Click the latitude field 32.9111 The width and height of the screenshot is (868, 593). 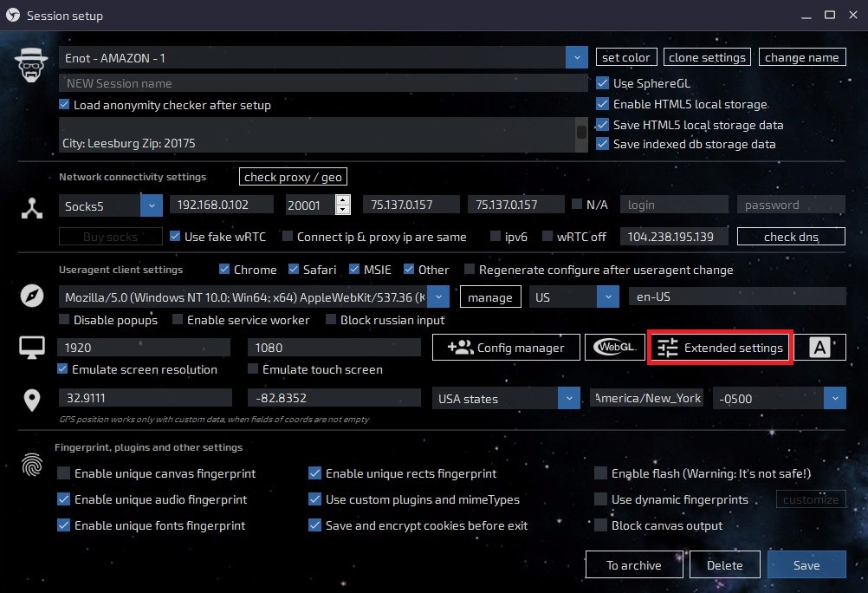pos(145,398)
